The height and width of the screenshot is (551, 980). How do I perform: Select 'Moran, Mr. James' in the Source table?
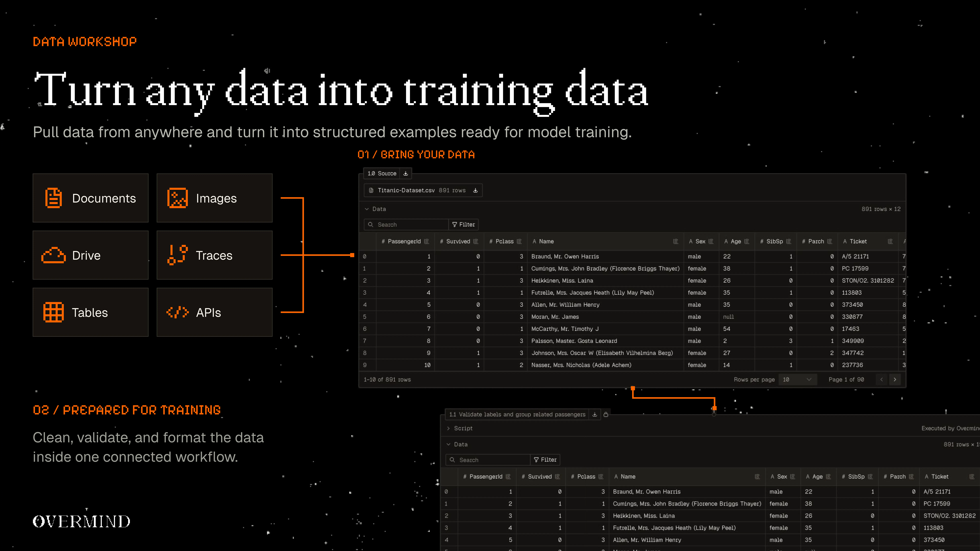(x=555, y=317)
